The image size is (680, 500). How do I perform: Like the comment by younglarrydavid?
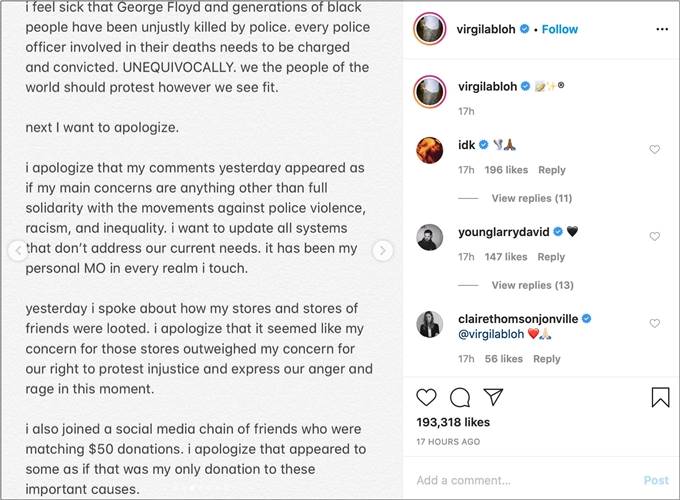655,237
